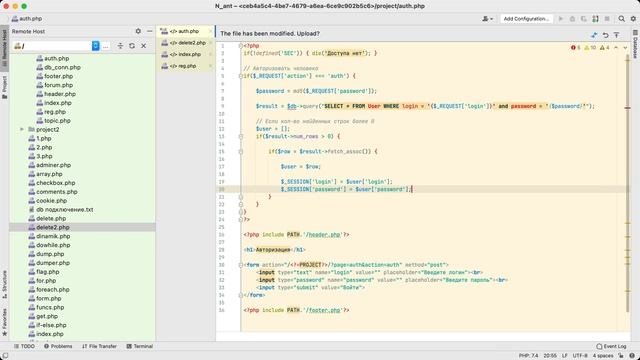Click the red error stripe marker on scrollbar
The width and height of the screenshot is (640, 360).
[628, 108]
